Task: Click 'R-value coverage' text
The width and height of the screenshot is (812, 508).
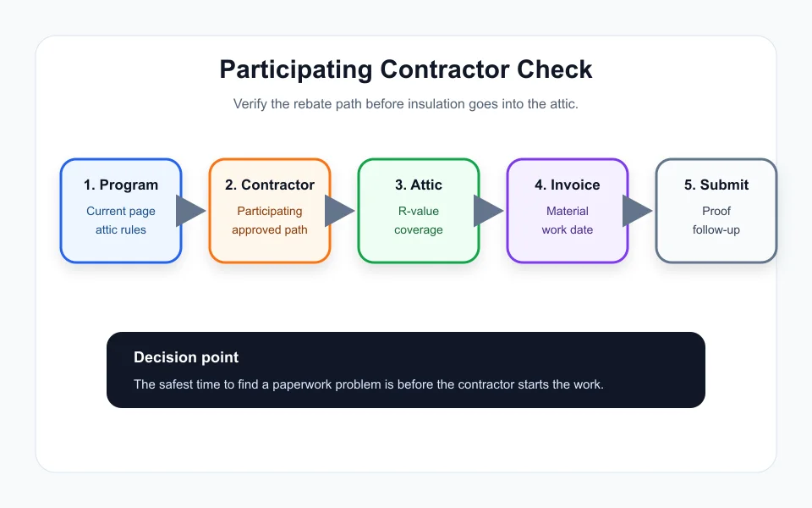Action: (419, 220)
